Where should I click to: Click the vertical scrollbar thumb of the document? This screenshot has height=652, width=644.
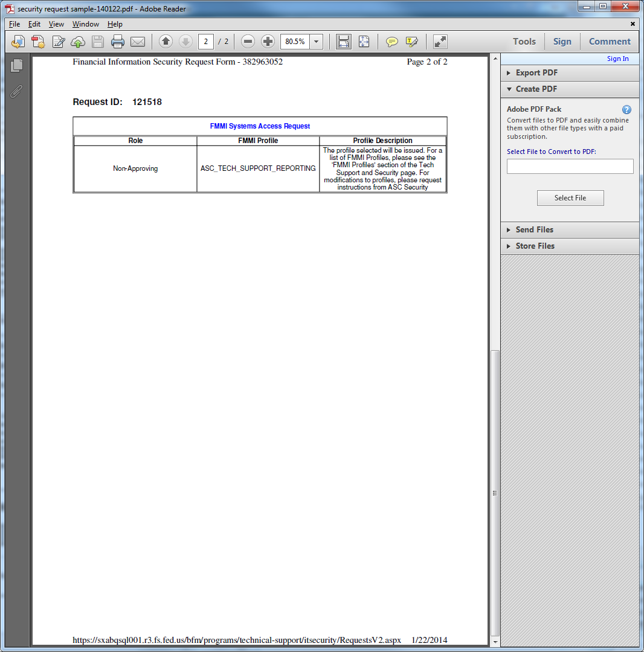pos(495,493)
